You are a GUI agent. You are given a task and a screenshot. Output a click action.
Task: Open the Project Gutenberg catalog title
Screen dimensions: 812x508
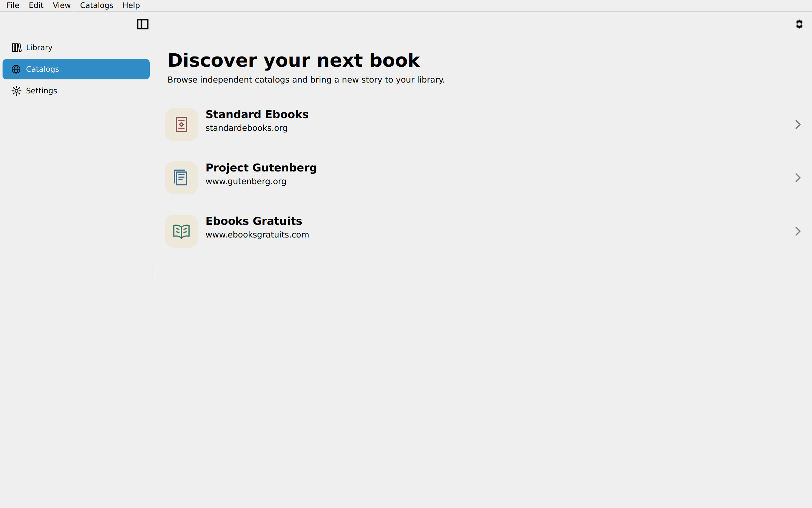pos(261,168)
